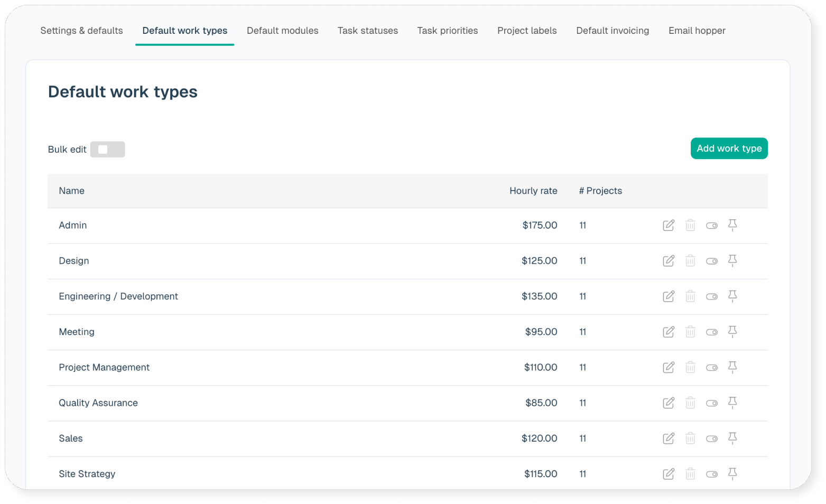Open the Settings & defaults tab
This screenshot has width=826, height=504.
[81, 31]
